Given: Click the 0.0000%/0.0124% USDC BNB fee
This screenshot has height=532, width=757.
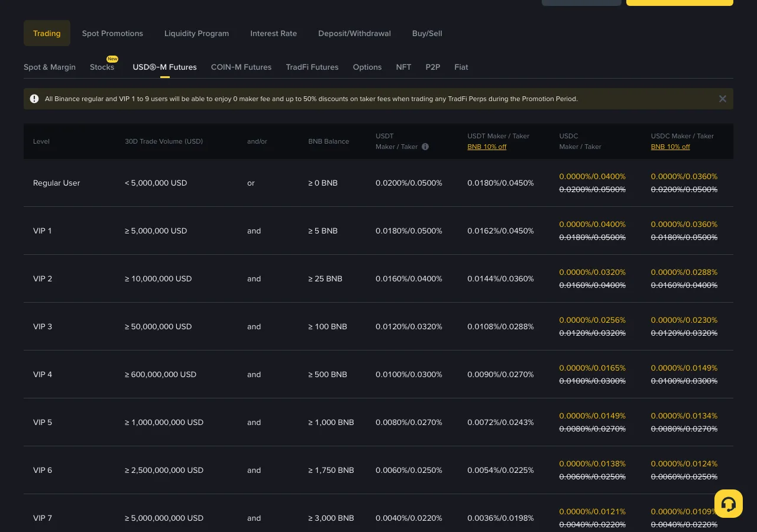Looking at the screenshot, I should [x=684, y=463].
